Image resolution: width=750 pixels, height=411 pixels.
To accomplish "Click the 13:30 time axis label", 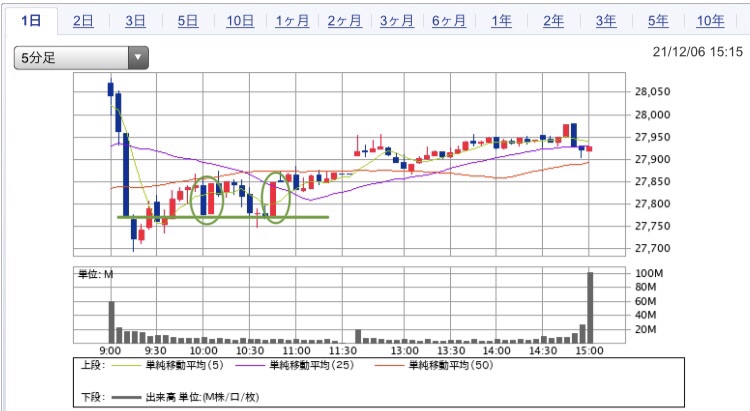I will coord(451,351).
